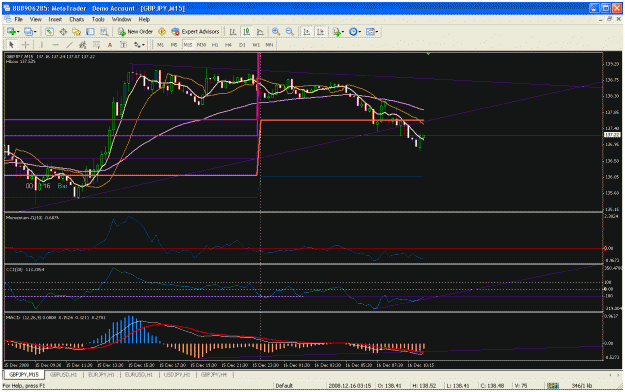Open the Profiles dropdown arrow
This screenshot has height=392, width=625.
pos(35,32)
